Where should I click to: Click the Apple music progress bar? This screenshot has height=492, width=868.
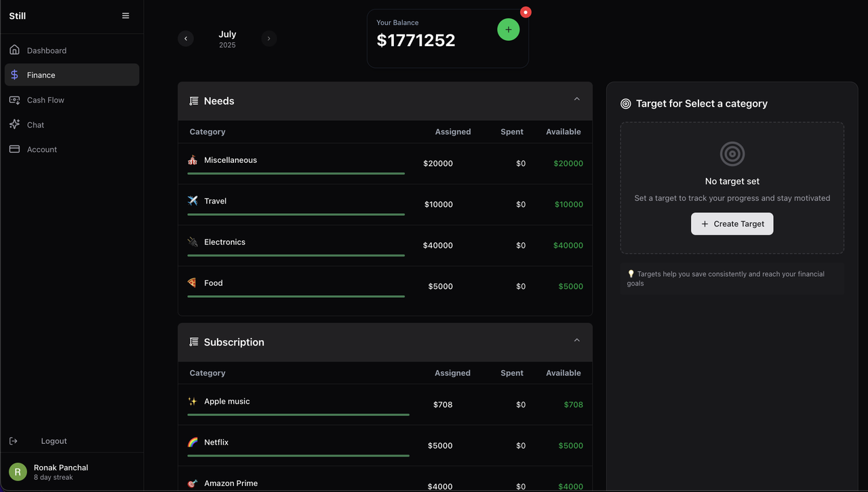(298, 415)
